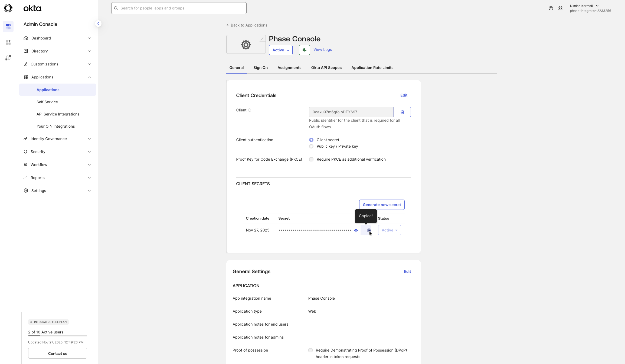This screenshot has height=364, width=625.
Task: Open the app Active status dropdown
Action: tap(281, 50)
